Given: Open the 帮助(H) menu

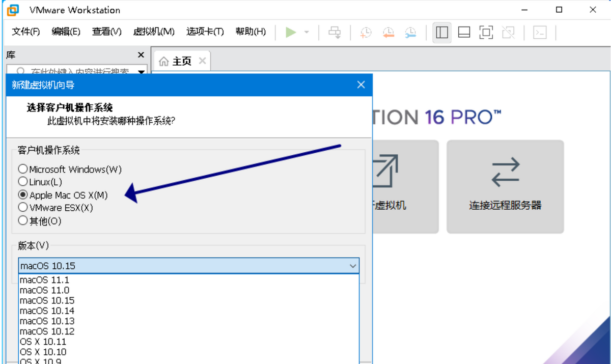Looking at the screenshot, I should (251, 32).
